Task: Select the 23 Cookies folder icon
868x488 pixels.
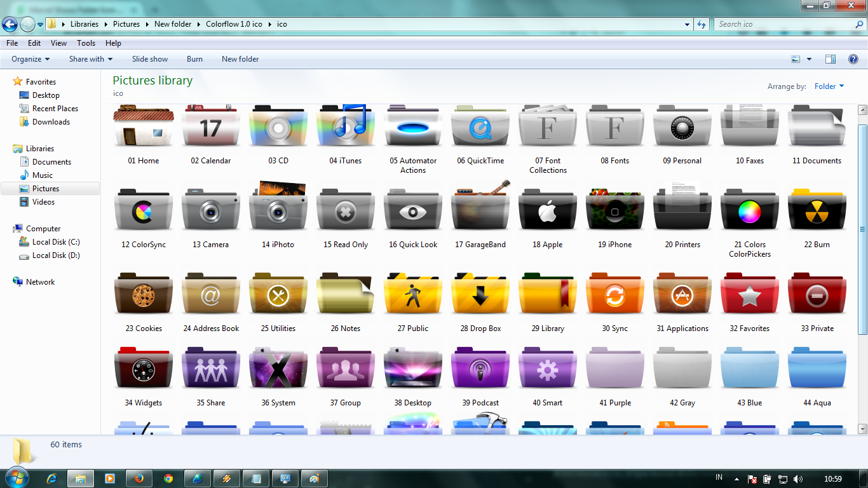Action: [x=144, y=294]
